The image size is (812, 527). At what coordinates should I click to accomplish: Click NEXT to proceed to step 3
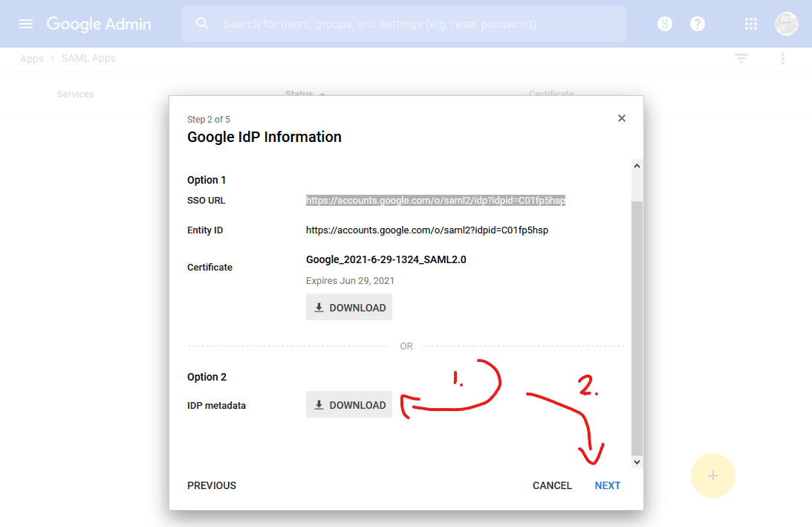coord(607,485)
